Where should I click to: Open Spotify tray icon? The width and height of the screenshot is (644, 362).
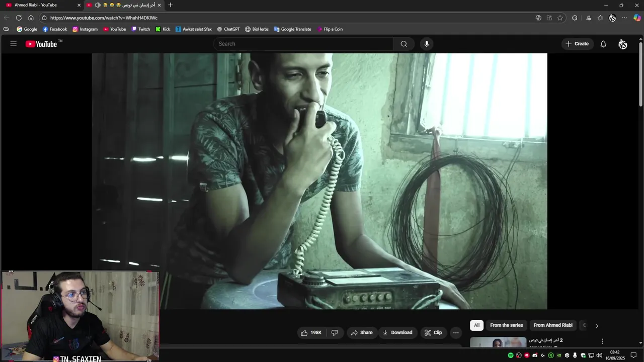(x=511, y=355)
